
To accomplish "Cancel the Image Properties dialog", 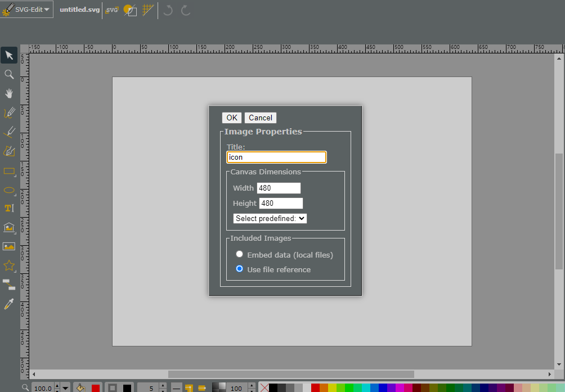I will click(x=261, y=118).
